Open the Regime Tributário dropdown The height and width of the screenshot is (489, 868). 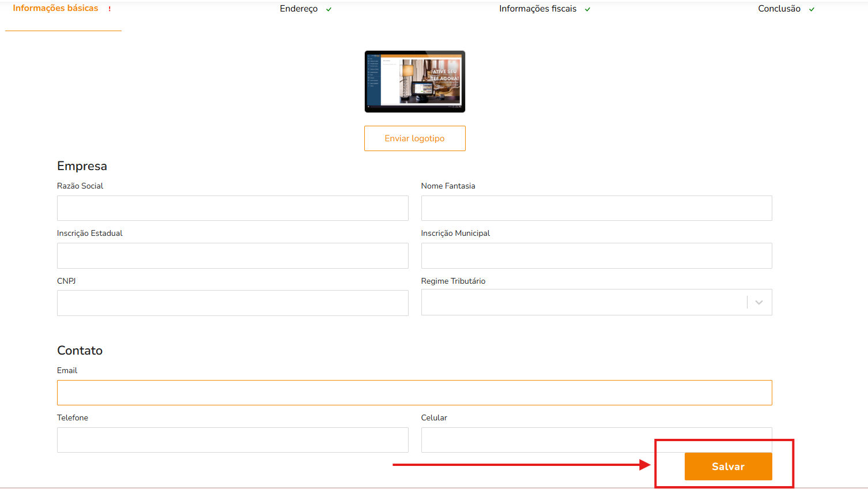coord(597,302)
